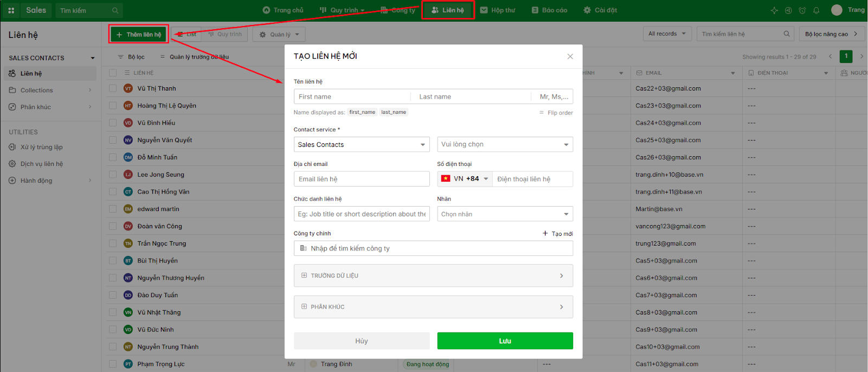Image resolution: width=868 pixels, height=372 pixels.
Task: Expand Collections in the sidebar
Action: [90, 90]
